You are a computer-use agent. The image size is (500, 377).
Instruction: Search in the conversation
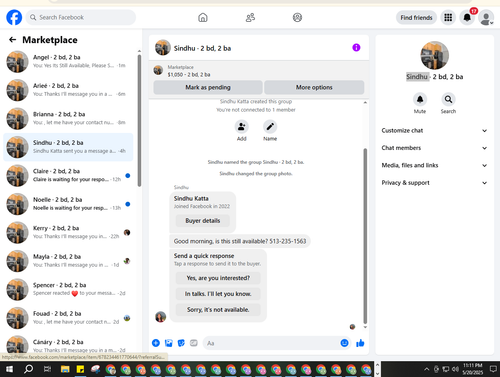click(x=448, y=99)
